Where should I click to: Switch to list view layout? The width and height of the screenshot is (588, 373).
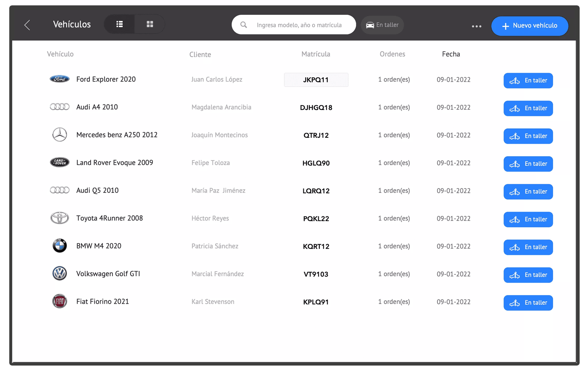(120, 24)
